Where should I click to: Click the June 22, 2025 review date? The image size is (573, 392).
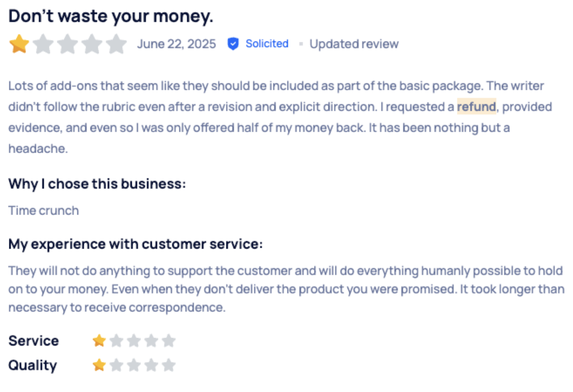[x=177, y=44]
